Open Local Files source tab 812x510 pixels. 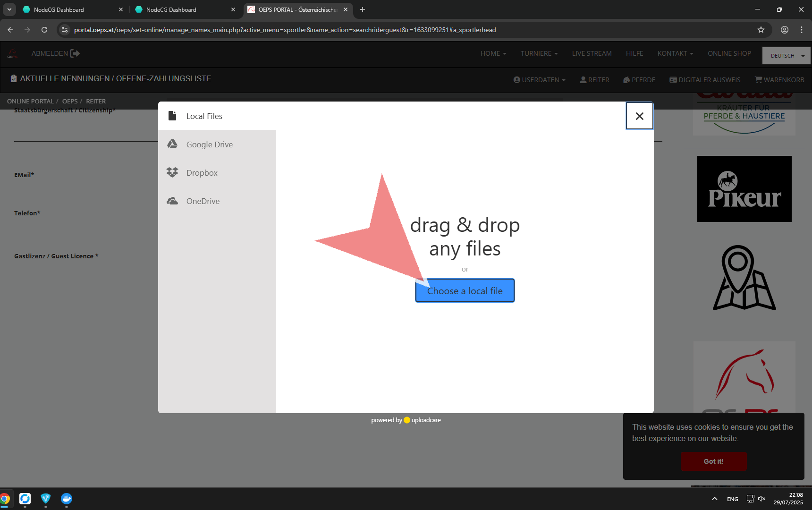[204, 116]
